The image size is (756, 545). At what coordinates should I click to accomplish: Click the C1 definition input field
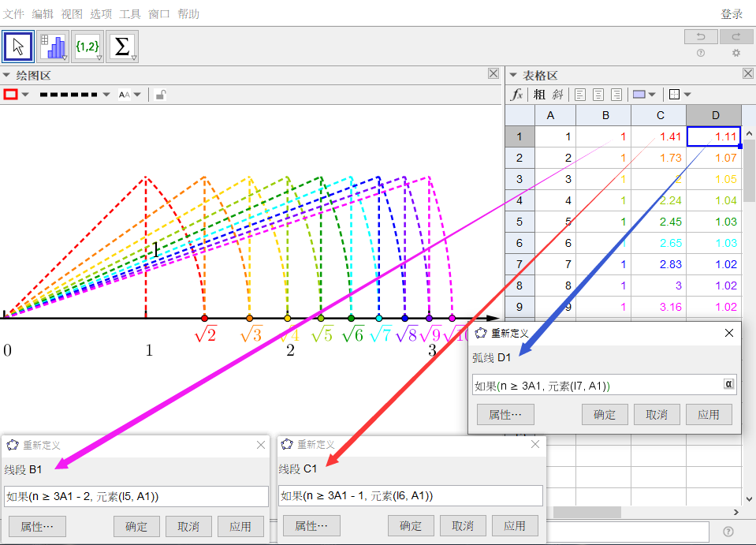pos(410,495)
